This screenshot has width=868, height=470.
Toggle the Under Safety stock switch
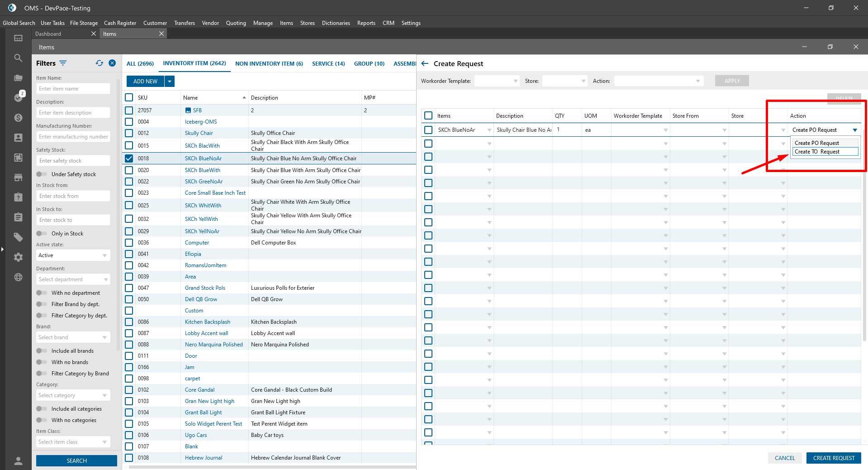pyautogui.click(x=42, y=174)
